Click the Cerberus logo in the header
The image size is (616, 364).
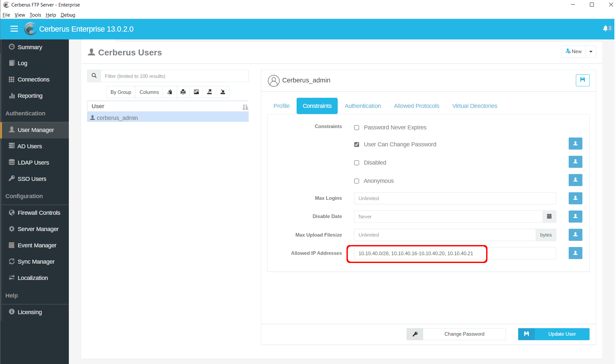click(x=30, y=29)
